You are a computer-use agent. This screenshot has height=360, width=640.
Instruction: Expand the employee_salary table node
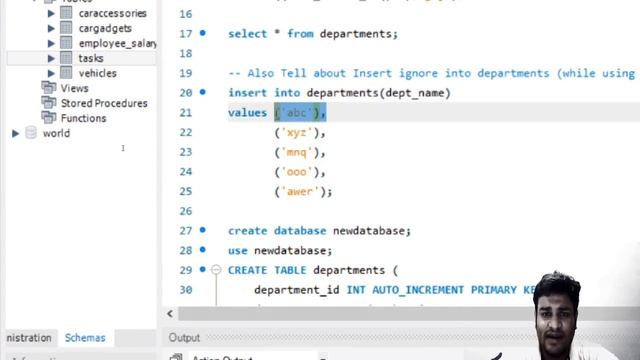point(51,43)
